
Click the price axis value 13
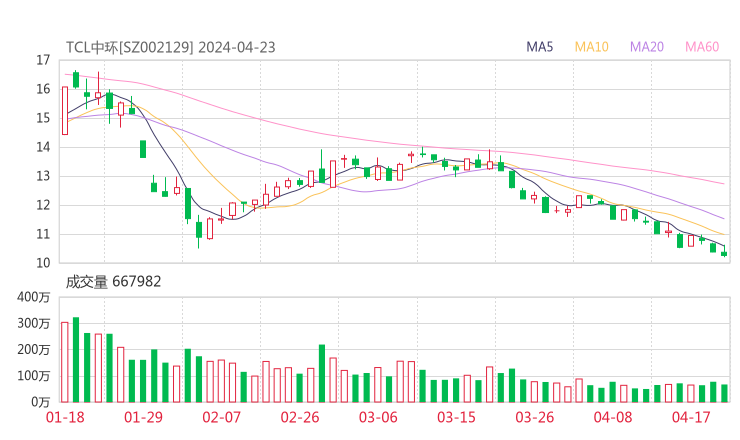pos(43,176)
